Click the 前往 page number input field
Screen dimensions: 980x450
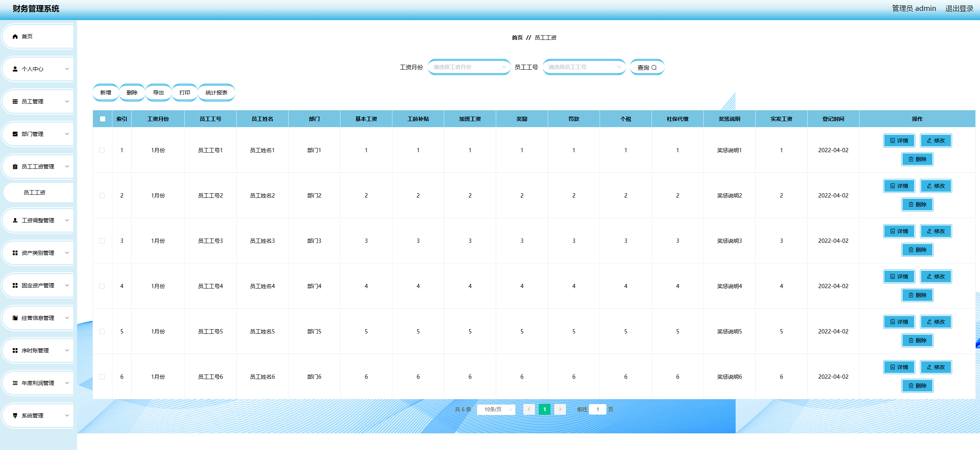click(x=597, y=409)
